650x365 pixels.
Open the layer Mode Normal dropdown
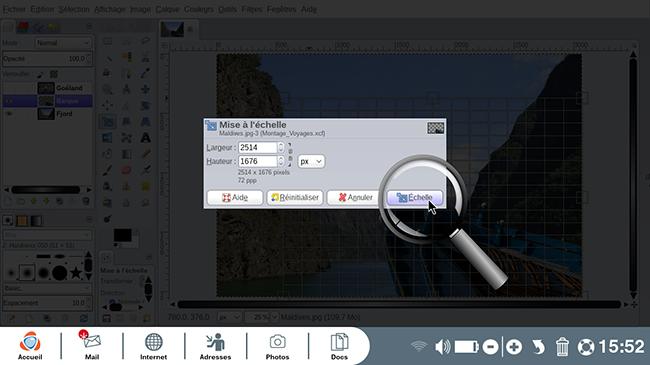[x=63, y=43]
